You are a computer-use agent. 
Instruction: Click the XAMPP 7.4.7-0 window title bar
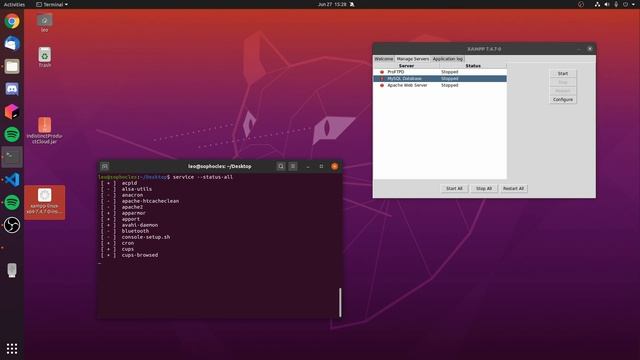point(484,49)
